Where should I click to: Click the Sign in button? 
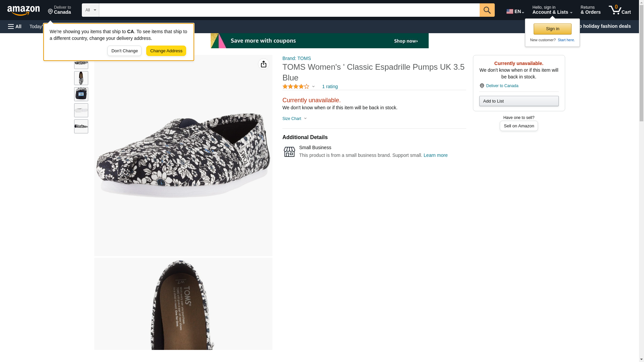552,29
